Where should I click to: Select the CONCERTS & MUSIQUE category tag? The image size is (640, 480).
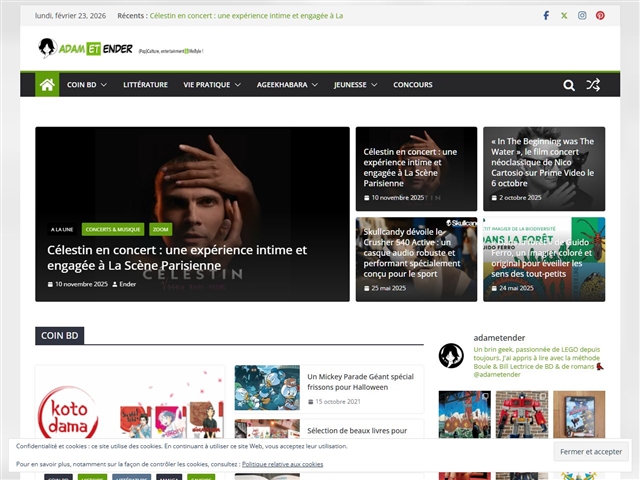pos(113,229)
